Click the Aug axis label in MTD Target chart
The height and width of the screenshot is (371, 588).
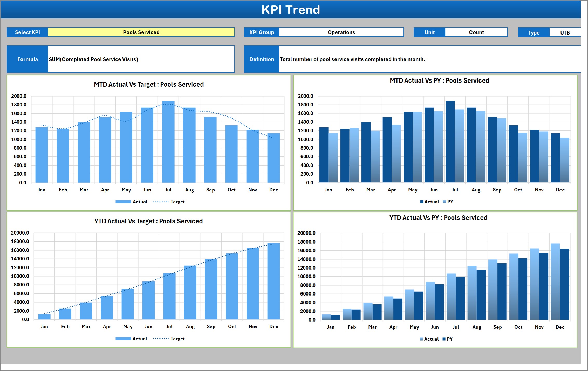tap(189, 190)
